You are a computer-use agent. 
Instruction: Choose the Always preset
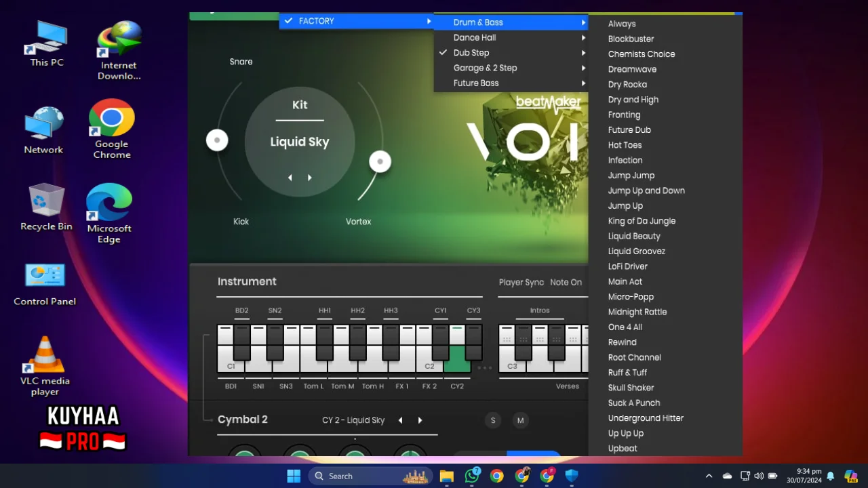tap(622, 24)
